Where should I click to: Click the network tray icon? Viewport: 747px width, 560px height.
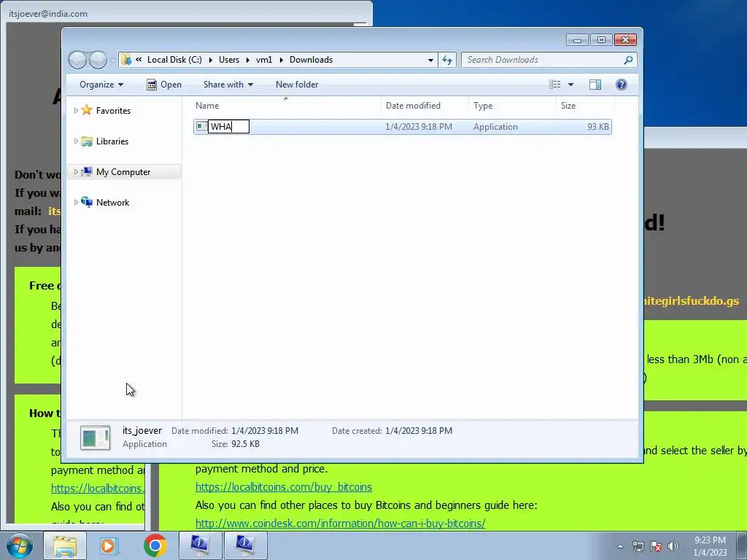coord(638,546)
